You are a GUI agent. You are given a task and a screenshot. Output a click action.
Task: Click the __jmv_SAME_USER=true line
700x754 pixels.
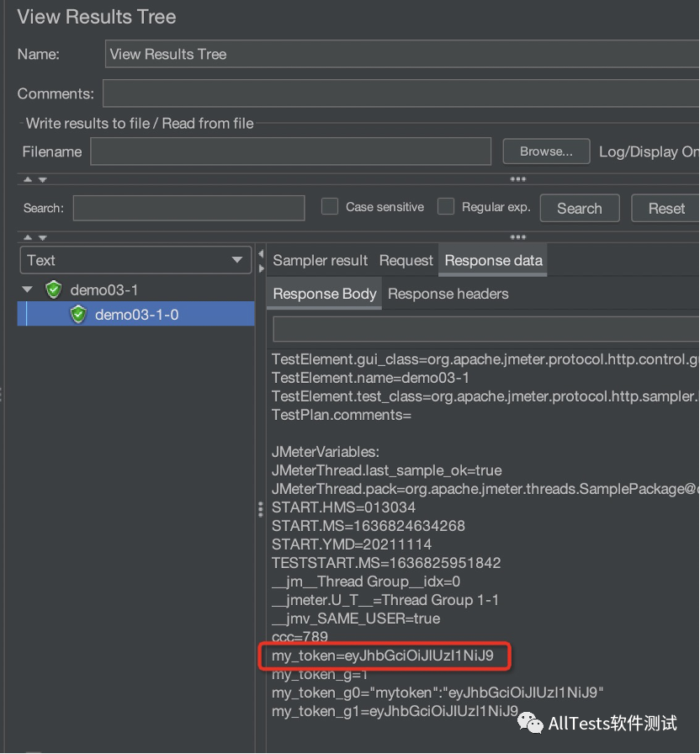click(356, 619)
